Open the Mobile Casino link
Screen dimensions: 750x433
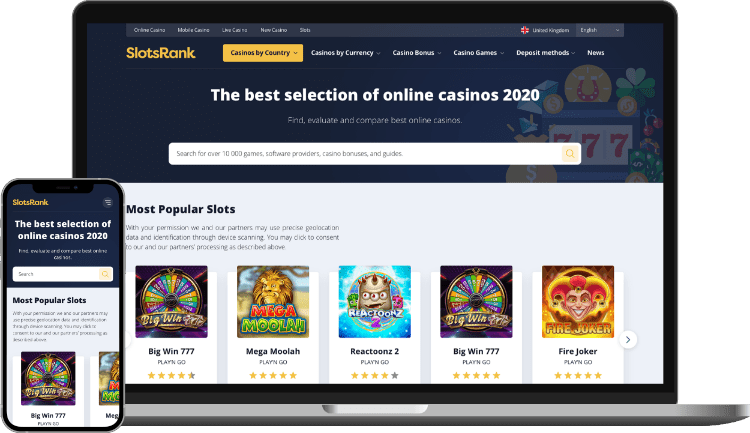pyautogui.click(x=193, y=30)
